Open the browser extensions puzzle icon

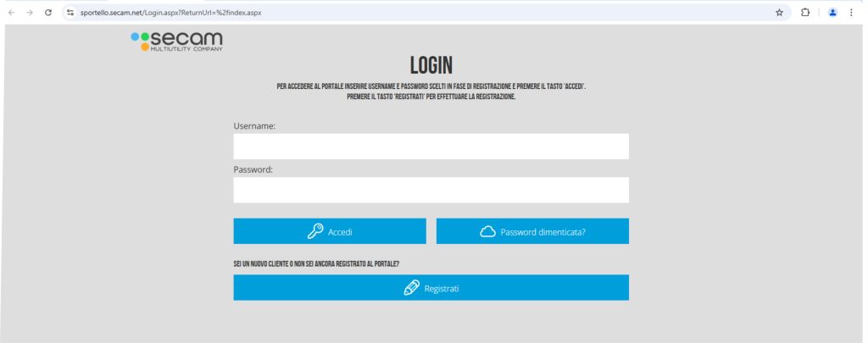805,13
